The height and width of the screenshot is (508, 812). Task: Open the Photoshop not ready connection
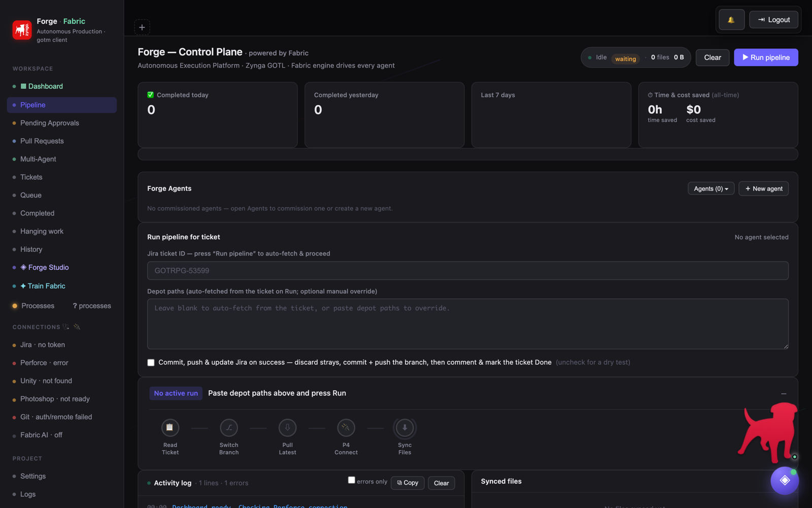coord(62,399)
